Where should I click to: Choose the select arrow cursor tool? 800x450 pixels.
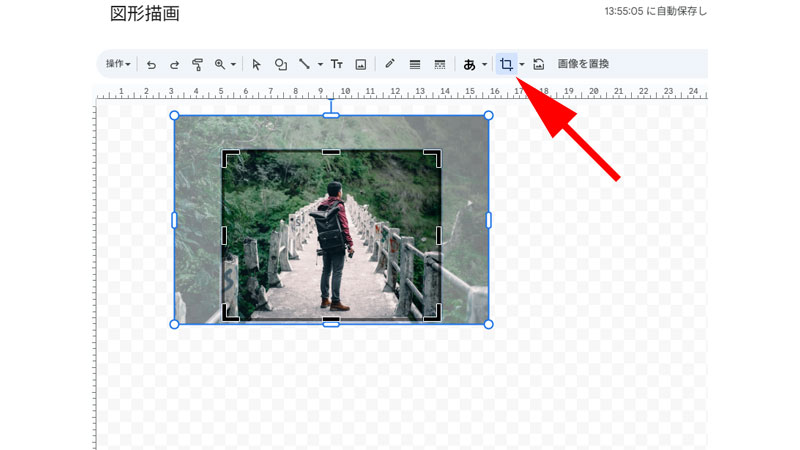pos(256,64)
